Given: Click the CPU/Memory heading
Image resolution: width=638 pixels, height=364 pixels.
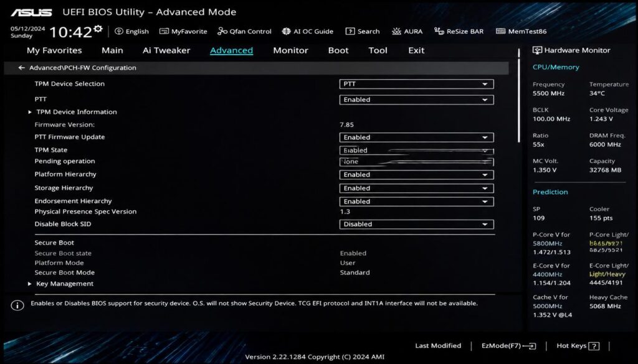Looking at the screenshot, I should pyautogui.click(x=556, y=67).
